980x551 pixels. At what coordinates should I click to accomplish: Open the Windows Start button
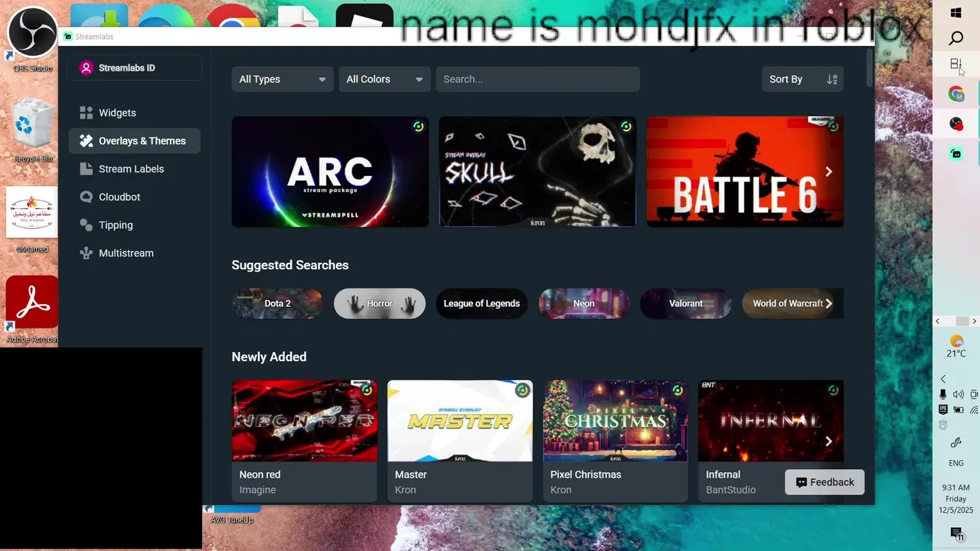[x=956, y=13]
